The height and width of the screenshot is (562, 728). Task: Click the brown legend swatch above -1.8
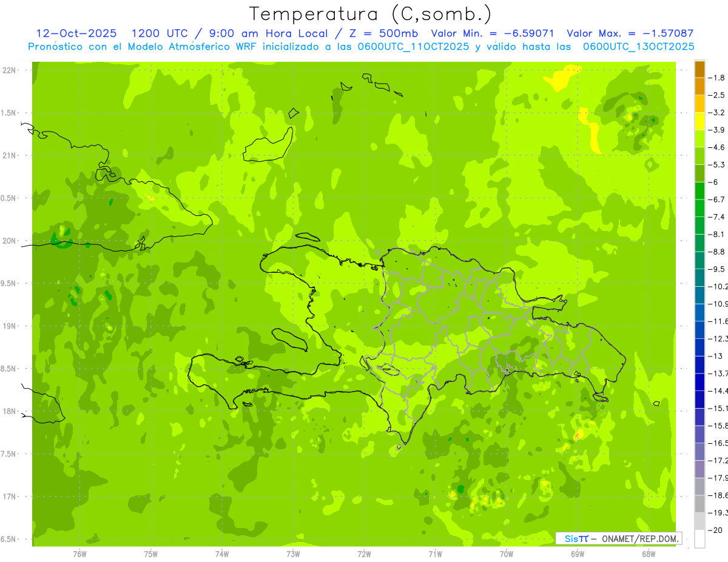coord(699,69)
